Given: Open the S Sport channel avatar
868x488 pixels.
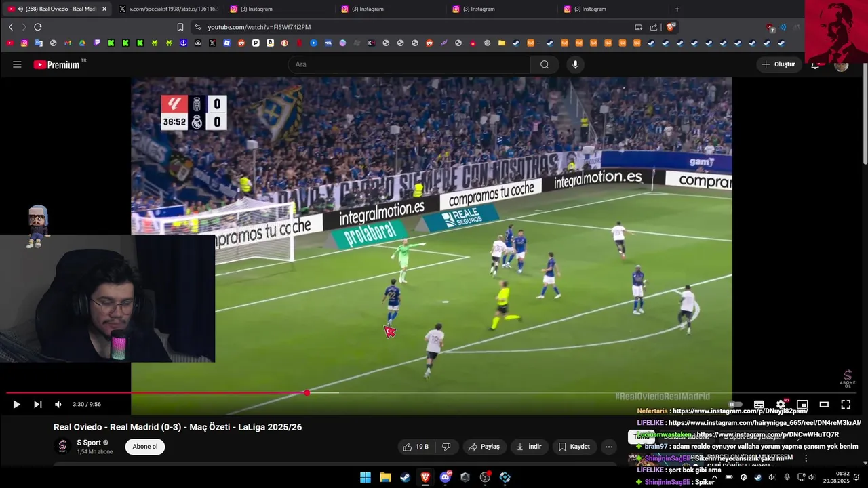Looking at the screenshot, I should [x=62, y=447].
